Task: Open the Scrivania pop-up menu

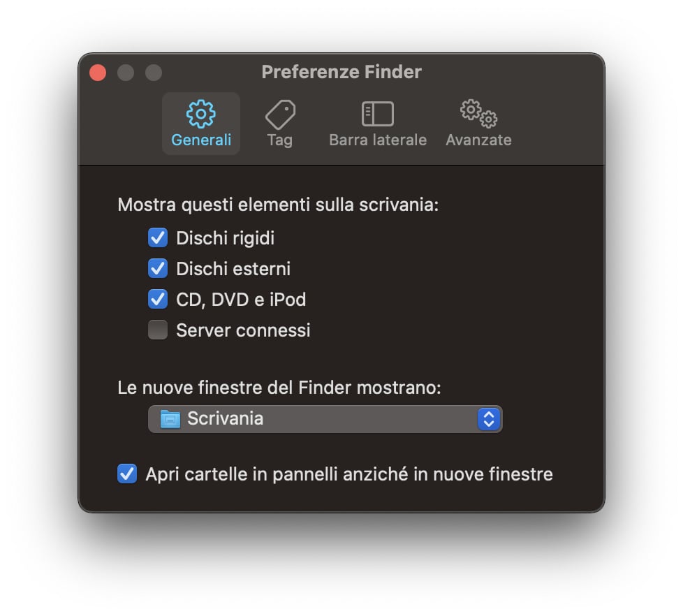Action: pos(325,419)
